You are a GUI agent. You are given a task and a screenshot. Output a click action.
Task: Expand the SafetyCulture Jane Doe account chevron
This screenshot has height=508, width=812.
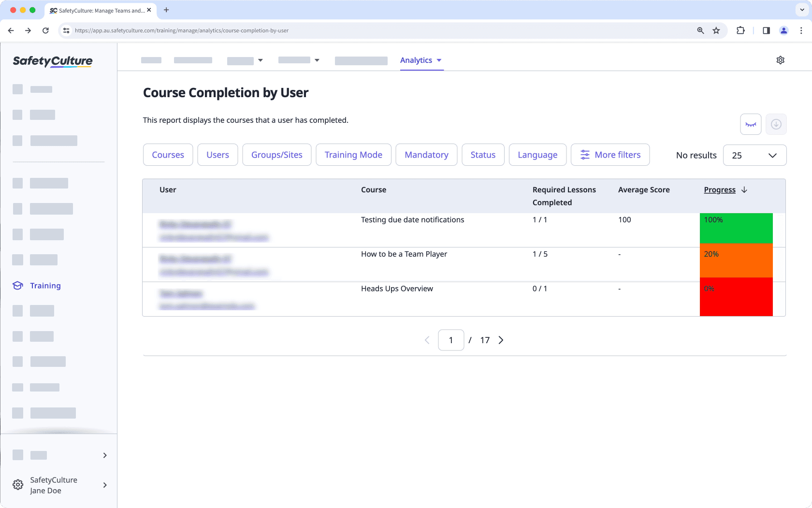104,485
